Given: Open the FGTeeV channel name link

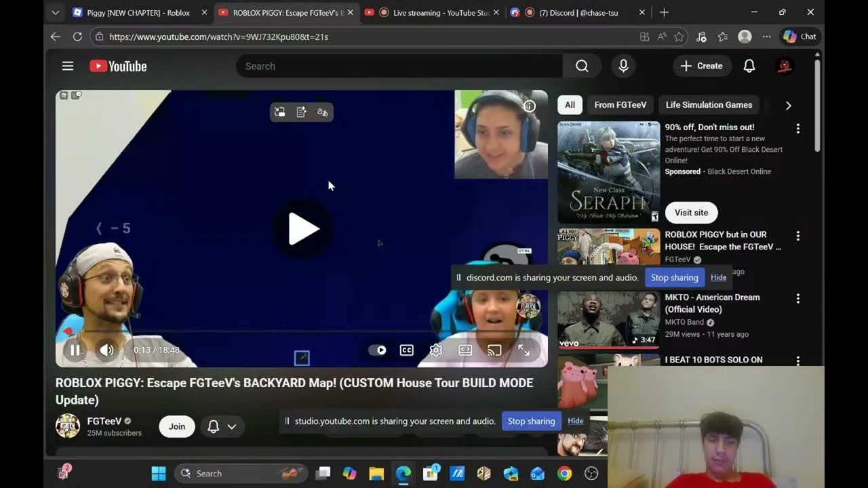Looking at the screenshot, I should tap(104, 421).
